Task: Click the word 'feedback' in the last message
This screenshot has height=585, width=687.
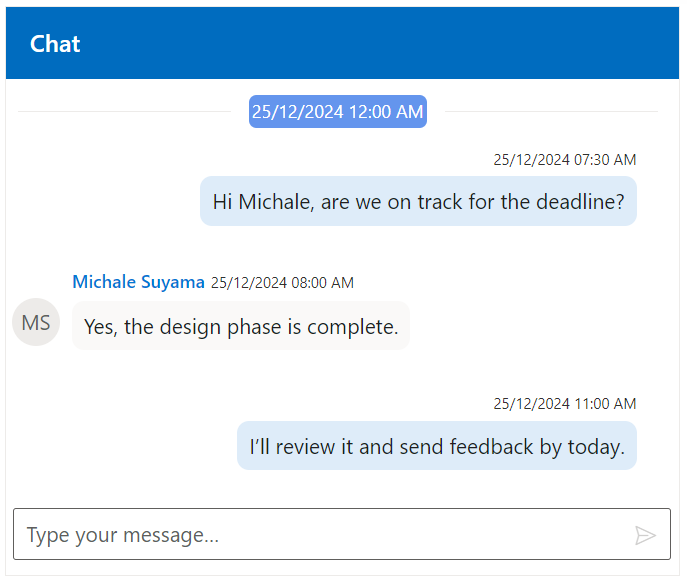Action: (491, 446)
